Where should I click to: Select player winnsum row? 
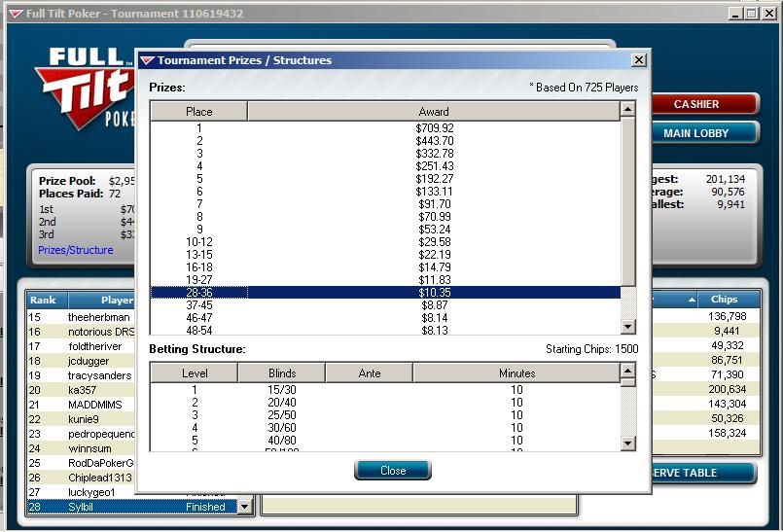(x=82, y=448)
